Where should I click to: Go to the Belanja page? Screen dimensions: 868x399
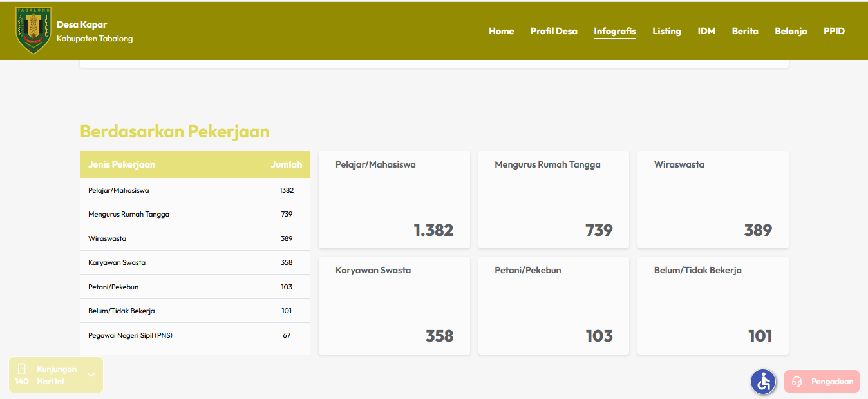791,31
